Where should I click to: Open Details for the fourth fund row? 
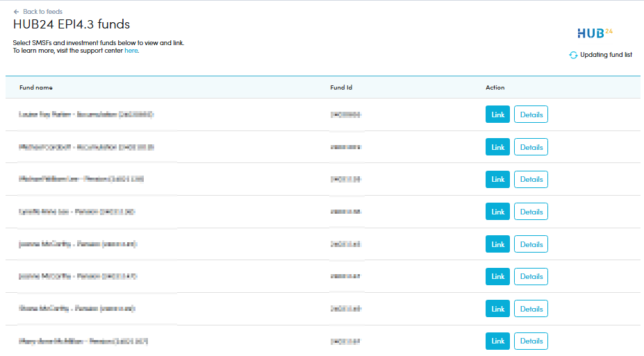point(531,211)
